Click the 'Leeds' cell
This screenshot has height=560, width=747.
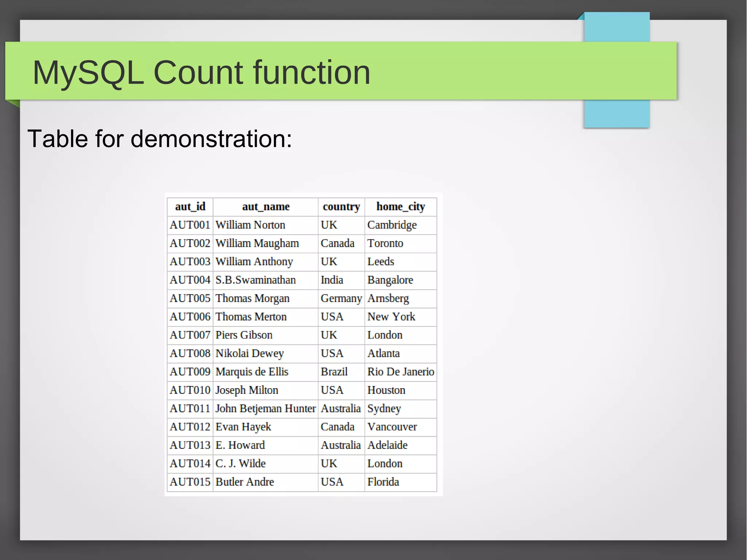pyautogui.click(x=401, y=262)
